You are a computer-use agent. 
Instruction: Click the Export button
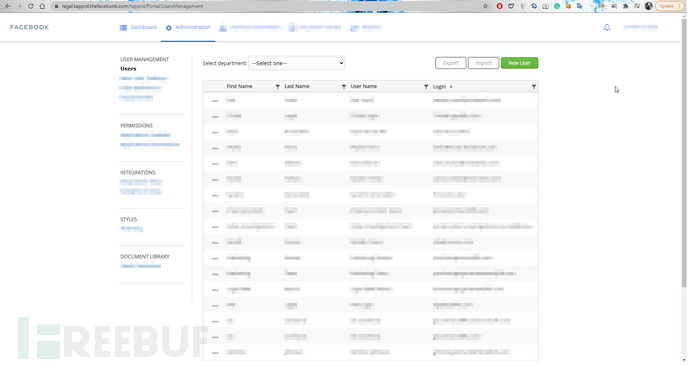[451, 63]
